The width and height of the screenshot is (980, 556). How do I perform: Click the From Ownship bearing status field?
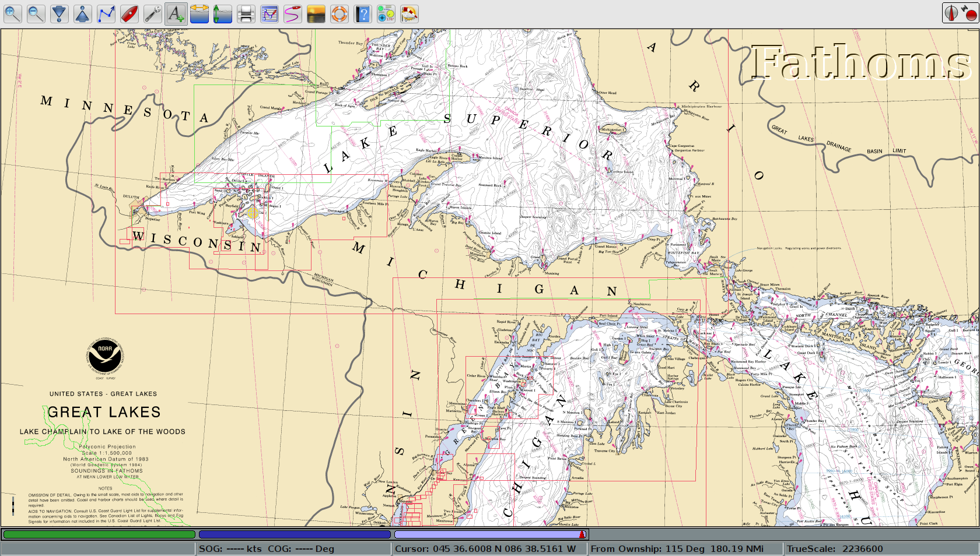tap(685, 549)
